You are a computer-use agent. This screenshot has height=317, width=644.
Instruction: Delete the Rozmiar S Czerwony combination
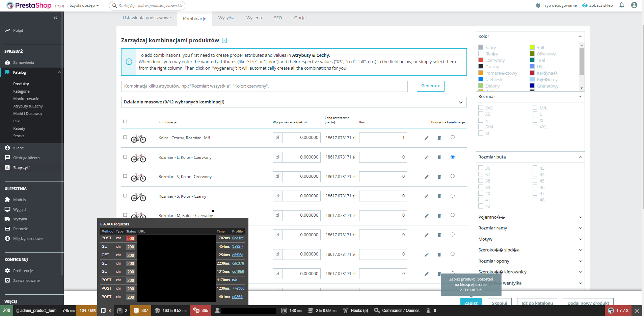coord(439,177)
